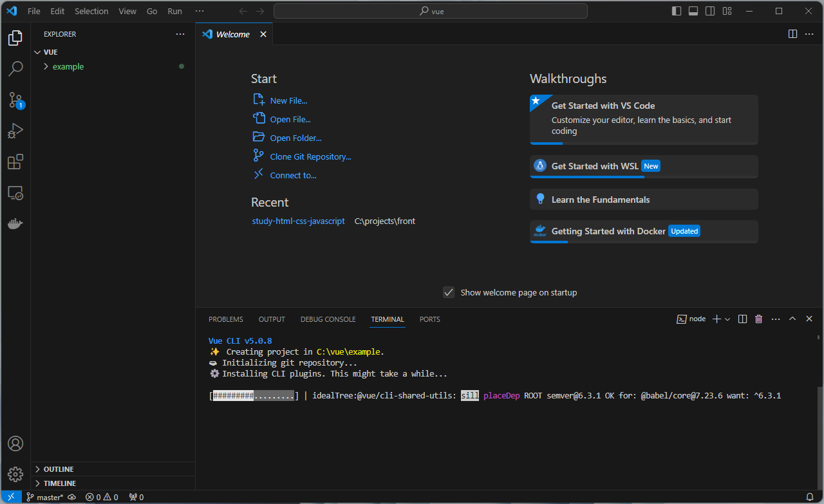The height and width of the screenshot is (504, 824).
Task: Split the terminal
Action: coord(742,319)
